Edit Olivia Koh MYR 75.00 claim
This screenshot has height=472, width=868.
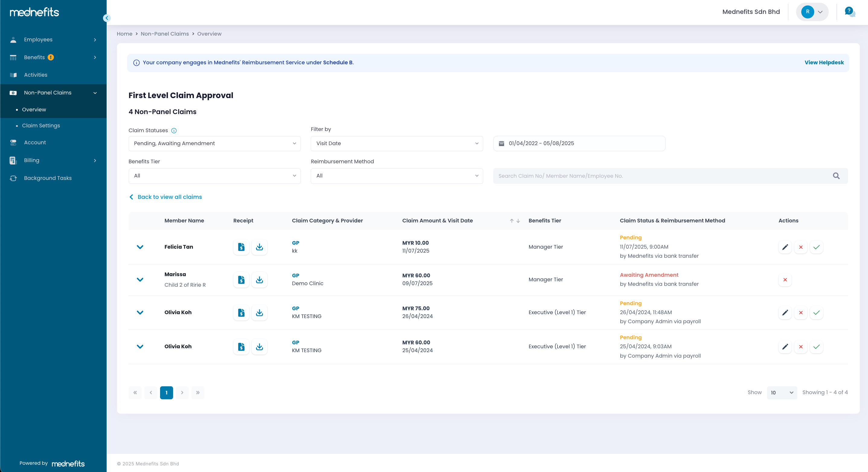(785, 312)
